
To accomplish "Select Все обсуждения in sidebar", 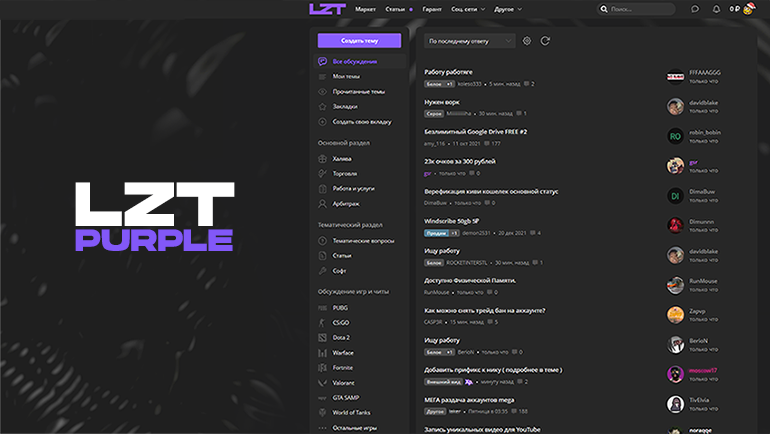I will pyautogui.click(x=359, y=61).
